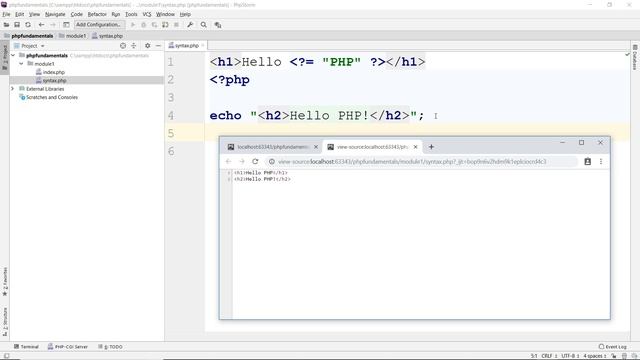Image resolution: width=640 pixels, height=360 pixels.
Task: Click the read-only lock icon in status bar
Action: click(614, 356)
